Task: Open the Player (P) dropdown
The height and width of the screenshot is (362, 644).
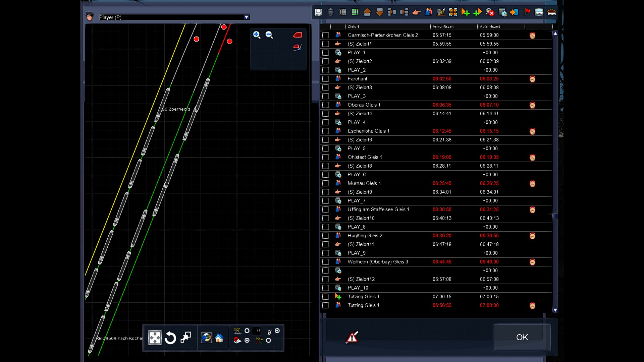Action: pos(247,17)
